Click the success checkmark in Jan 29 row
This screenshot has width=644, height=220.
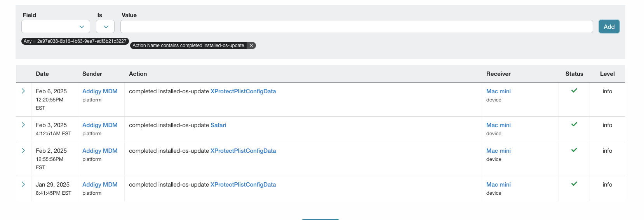[x=574, y=184]
